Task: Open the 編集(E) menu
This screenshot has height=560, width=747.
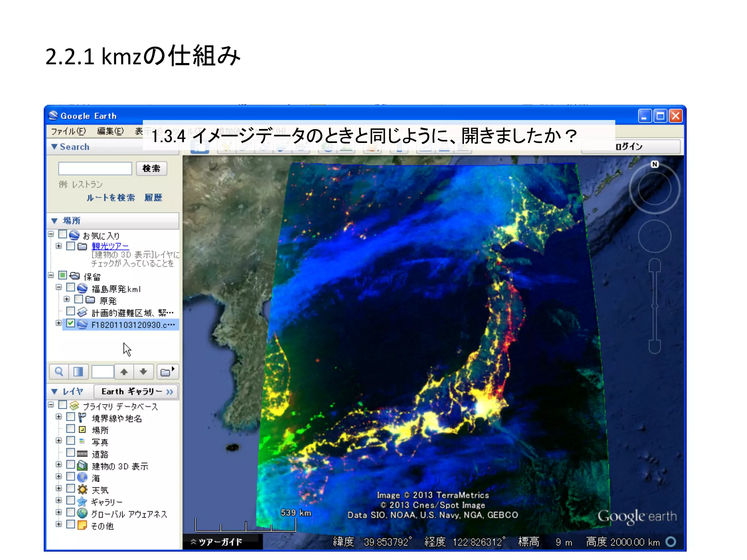Action: pyautogui.click(x=110, y=131)
